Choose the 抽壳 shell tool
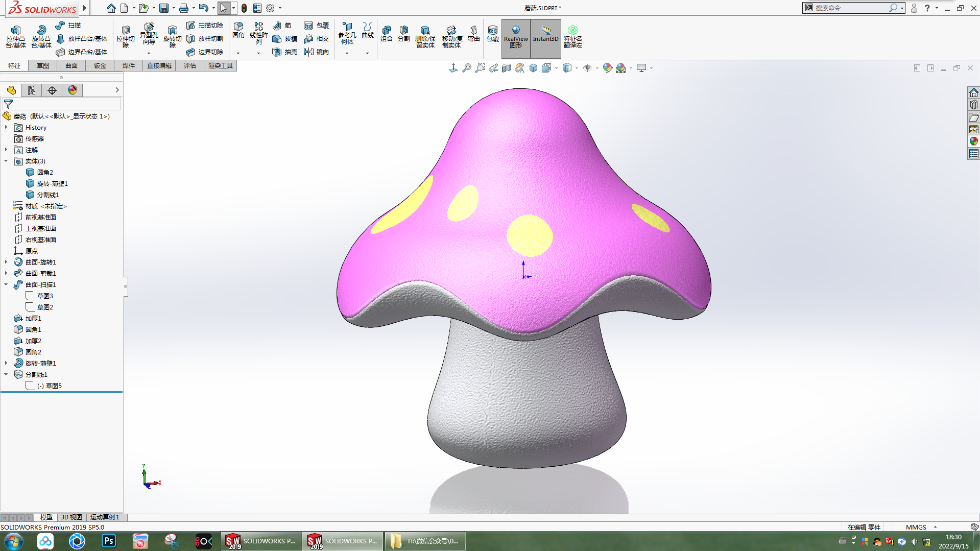The image size is (980, 551). 285,52
